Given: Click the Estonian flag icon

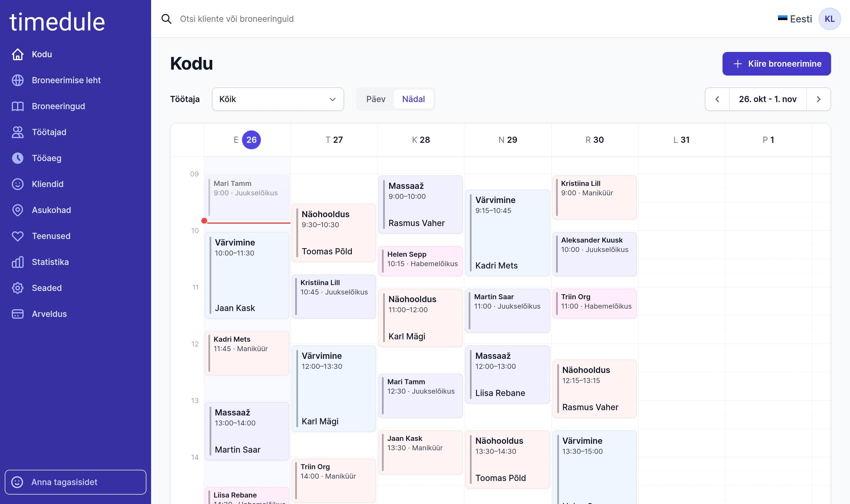Looking at the screenshot, I should [782, 18].
